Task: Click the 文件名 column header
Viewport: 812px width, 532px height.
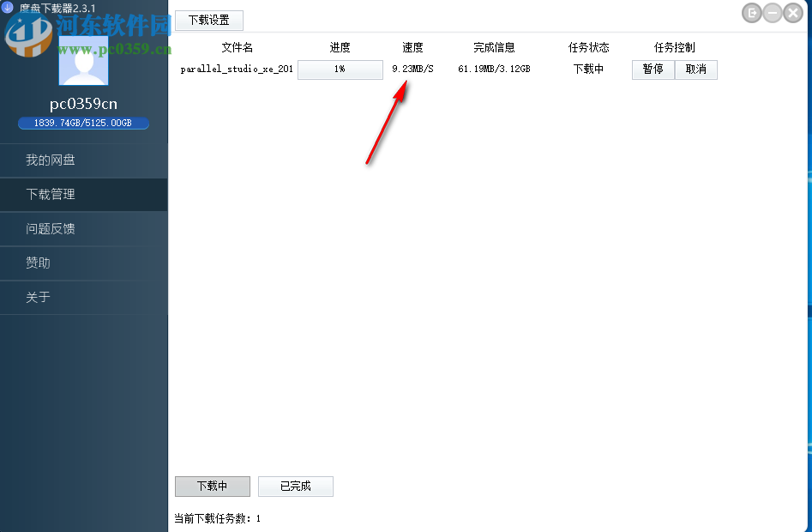Action: click(x=238, y=47)
